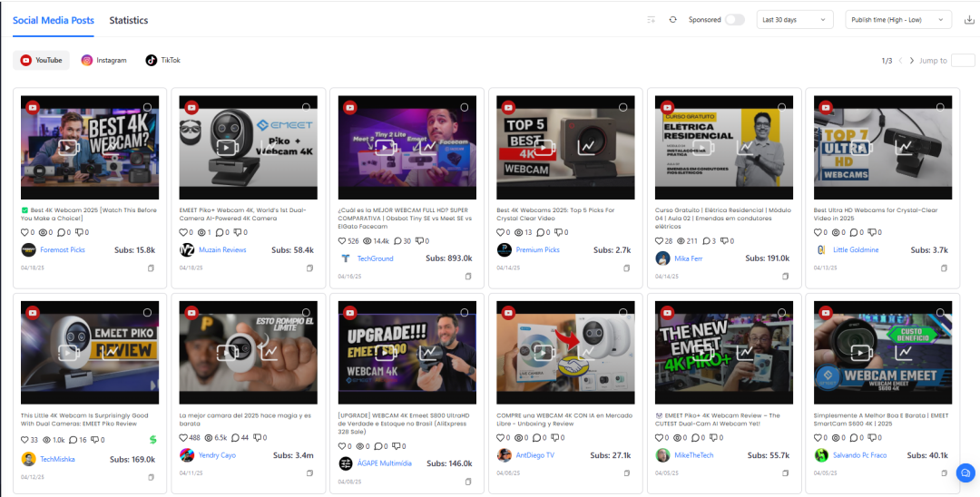
Task: Select the TikTok platform tab
Action: (163, 61)
